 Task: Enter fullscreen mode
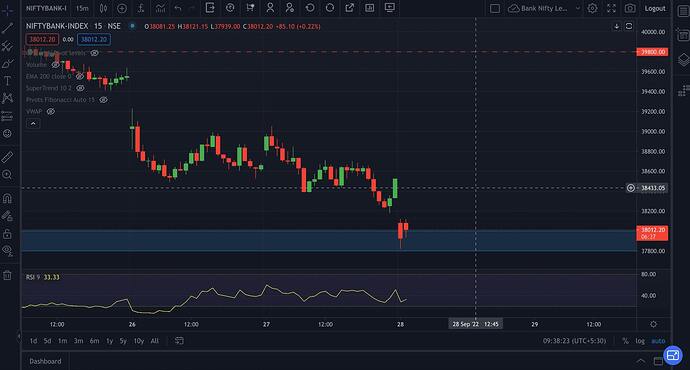click(x=611, y=8)
